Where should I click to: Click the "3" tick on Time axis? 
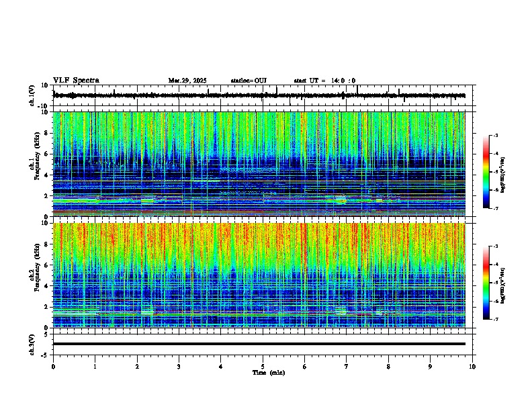[179, 367]
